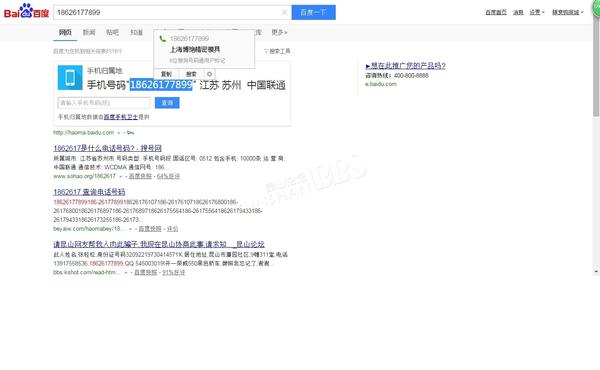Screen dimensions: 600x370
Task: Click the 64%好评 rating link
Action: click(x=168, y=176)
